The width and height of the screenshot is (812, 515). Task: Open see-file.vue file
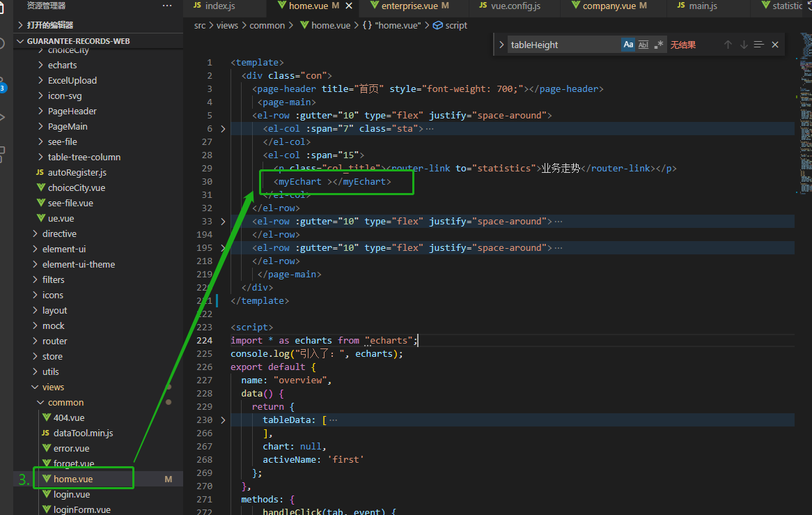70,203
